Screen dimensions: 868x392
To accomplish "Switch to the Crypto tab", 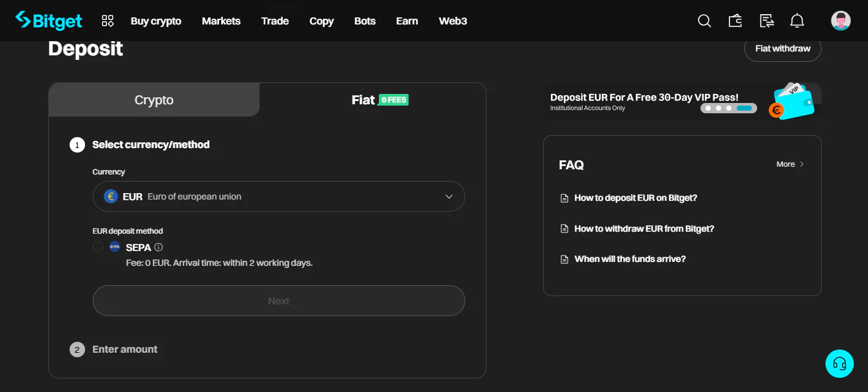I will coord(154,100).
